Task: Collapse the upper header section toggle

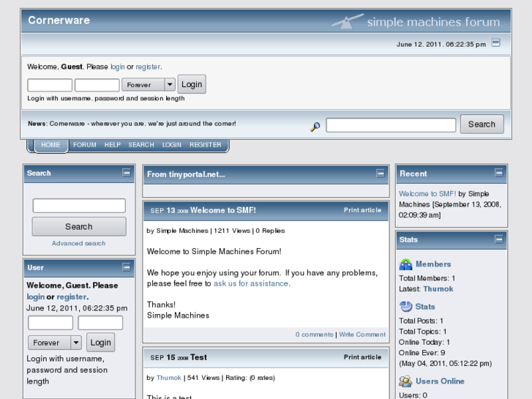Action: (x=495, y=42)
